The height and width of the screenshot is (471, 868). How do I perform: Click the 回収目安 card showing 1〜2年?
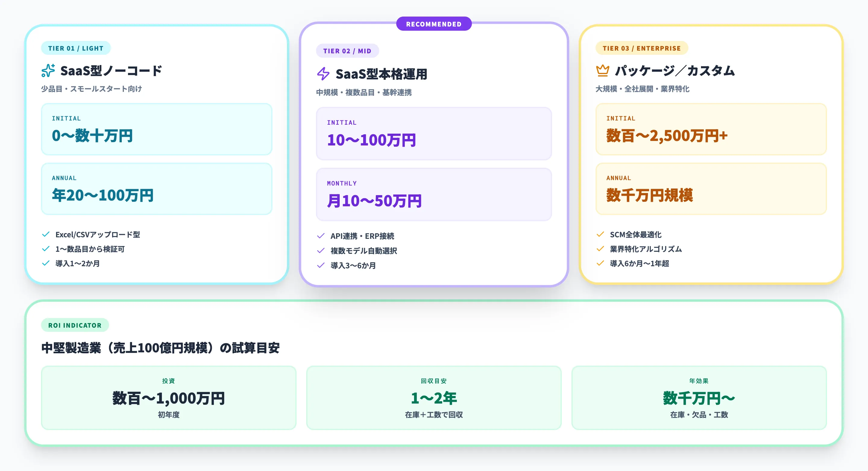coord(433,398)
